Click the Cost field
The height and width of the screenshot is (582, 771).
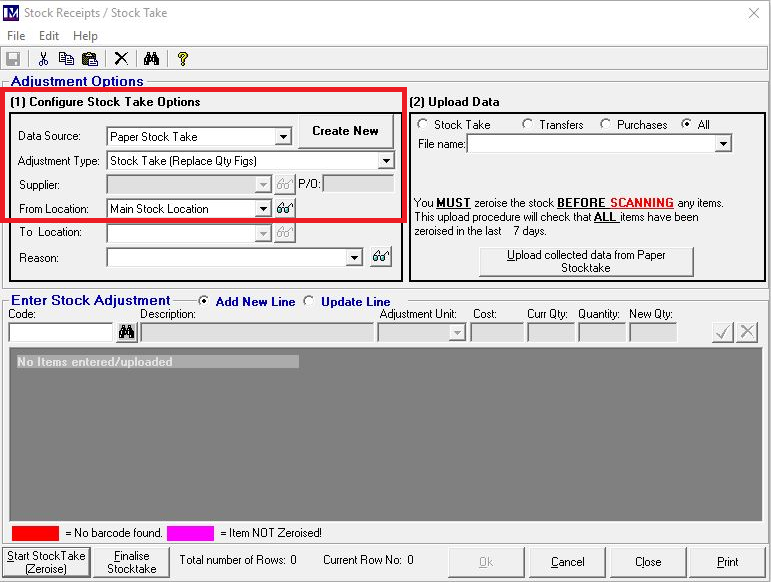[x=497, y=333]
